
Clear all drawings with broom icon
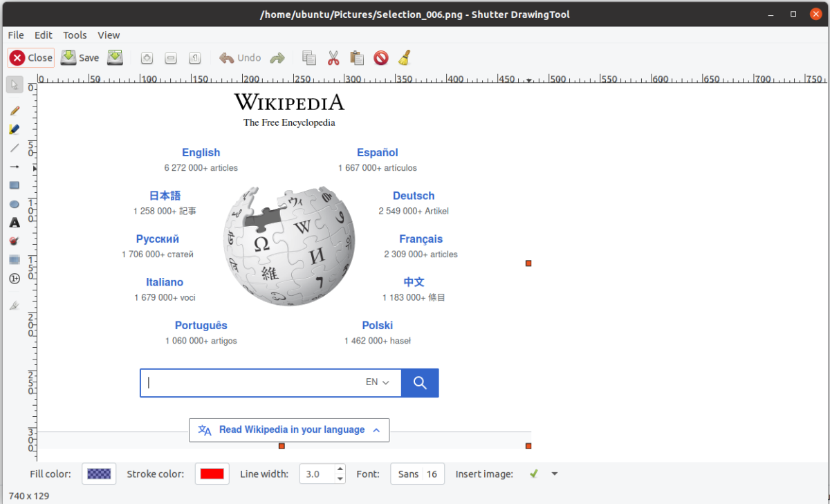[405, 58]
